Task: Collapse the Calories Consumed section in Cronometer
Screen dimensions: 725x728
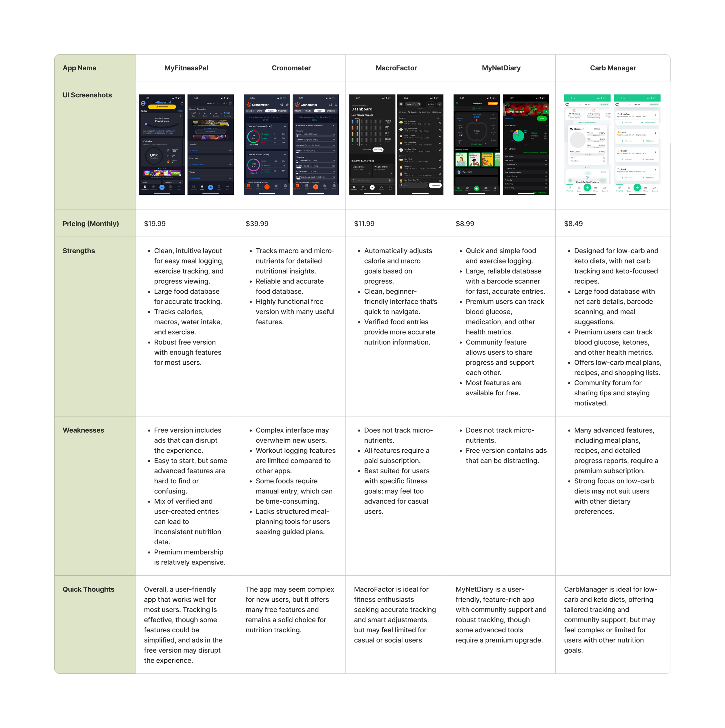Action: [x=285, y=127]
